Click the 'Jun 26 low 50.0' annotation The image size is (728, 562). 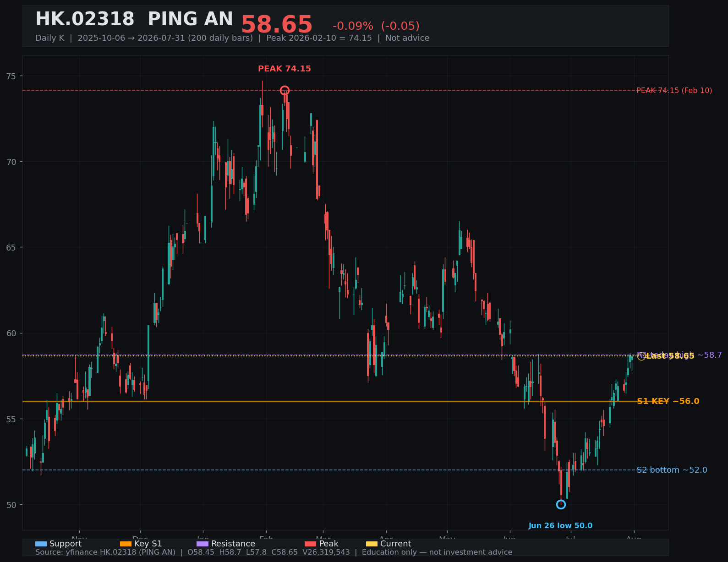click(x=560, y=526)
